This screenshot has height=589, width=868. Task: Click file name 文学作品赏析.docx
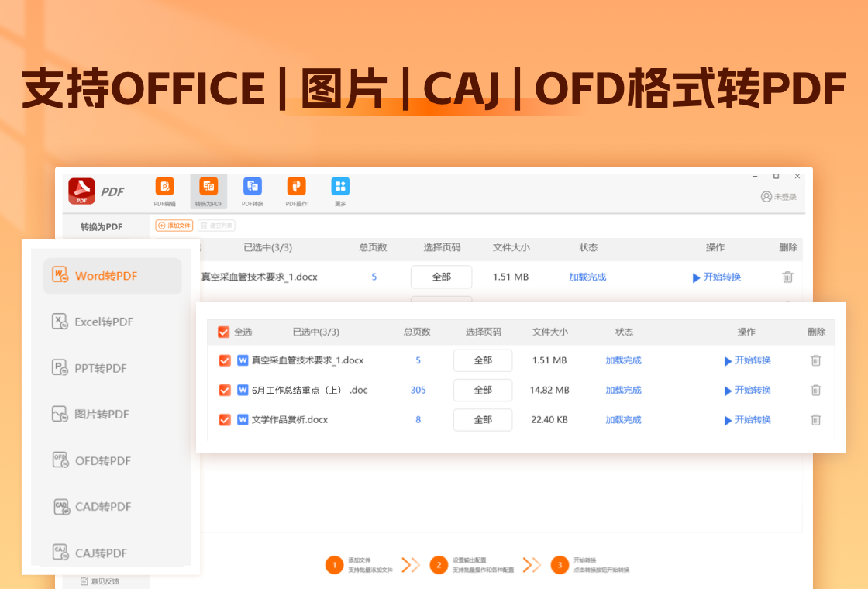290,420
